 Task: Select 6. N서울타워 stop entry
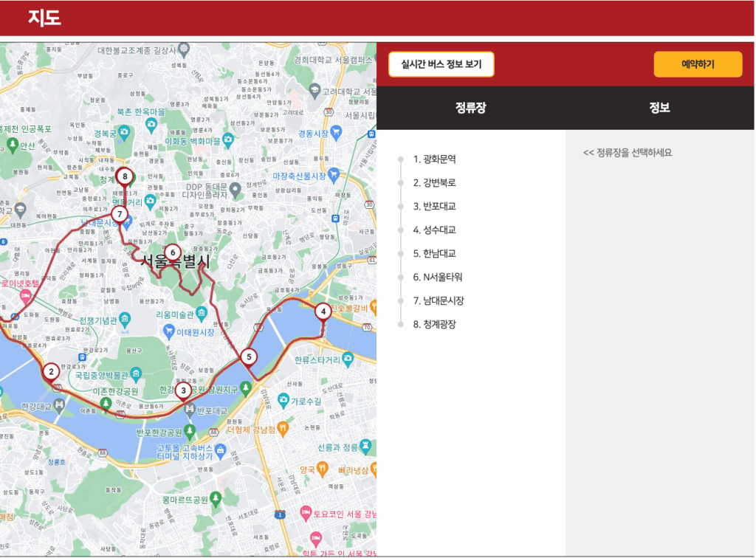click(x=438, y=277)
